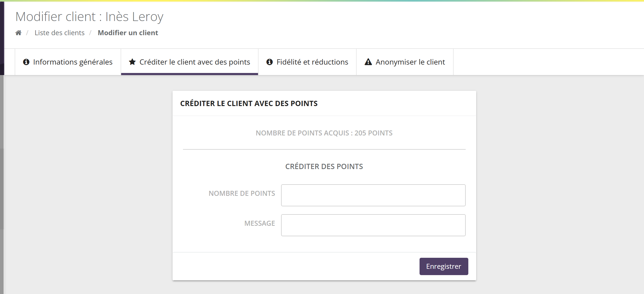Click the home icon in breadcrumb

click(x=18, y=33)
